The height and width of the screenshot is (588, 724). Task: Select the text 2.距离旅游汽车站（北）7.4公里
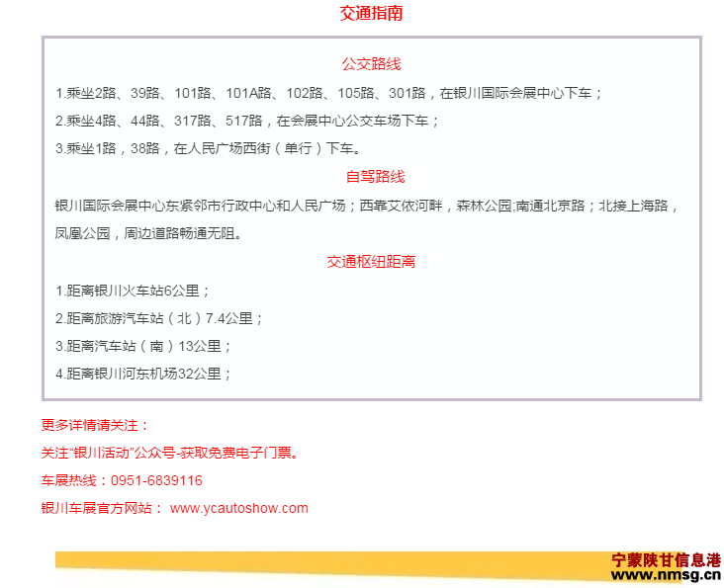point(159,318)
